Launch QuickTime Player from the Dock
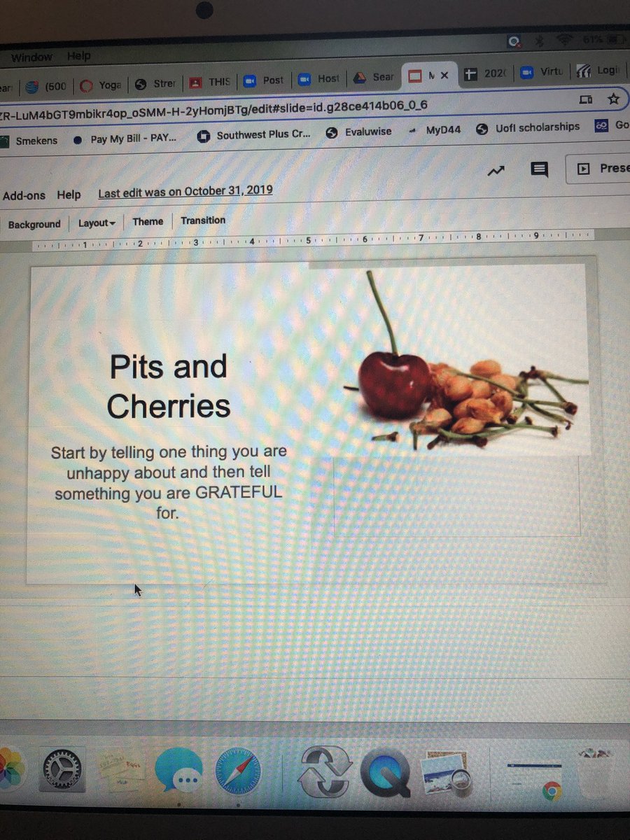This screenshot has width=630, height=840. click(386, 774)
